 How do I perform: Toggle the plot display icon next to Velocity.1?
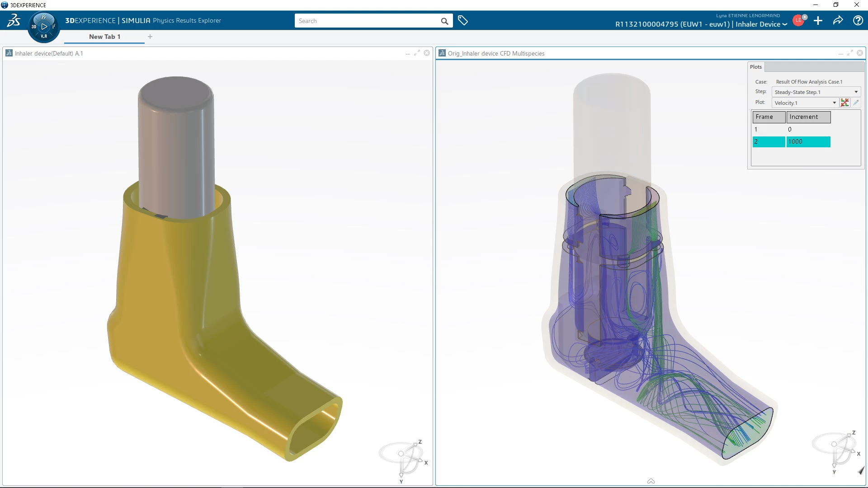[844, 103]
